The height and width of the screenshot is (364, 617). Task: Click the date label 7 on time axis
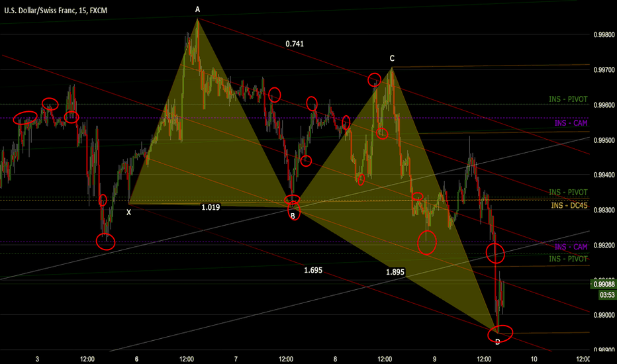(x=236, y=359)
